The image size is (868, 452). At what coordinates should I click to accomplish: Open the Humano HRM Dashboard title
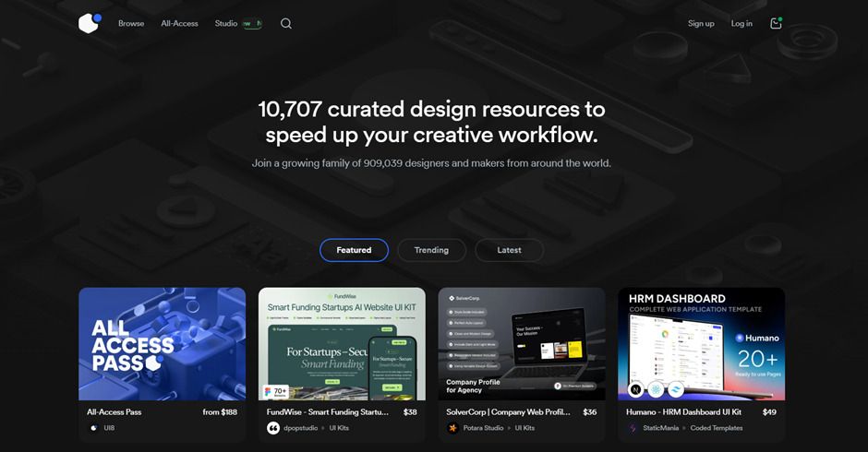[684, 412]
